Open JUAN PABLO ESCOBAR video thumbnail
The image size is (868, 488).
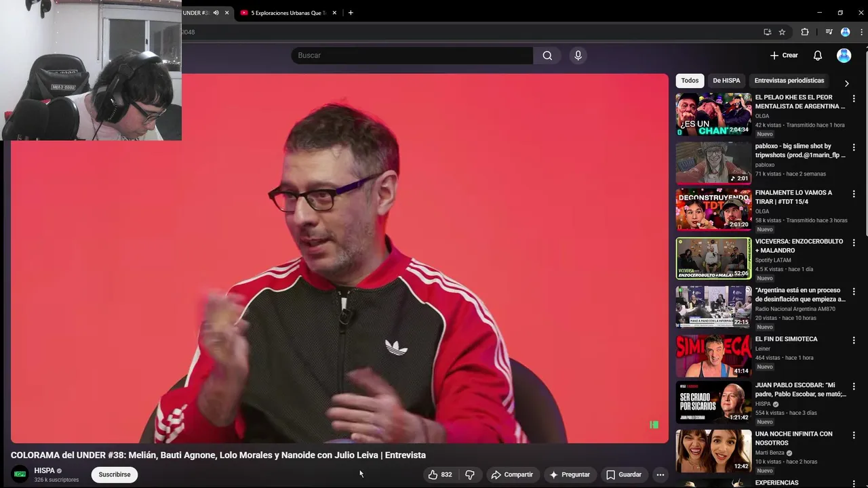point(713,403)
